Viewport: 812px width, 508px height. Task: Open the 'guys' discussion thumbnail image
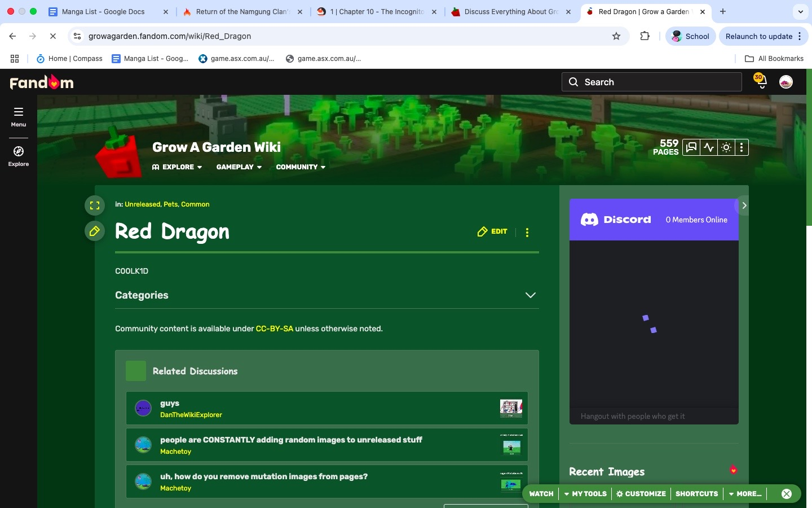(511, 408)
